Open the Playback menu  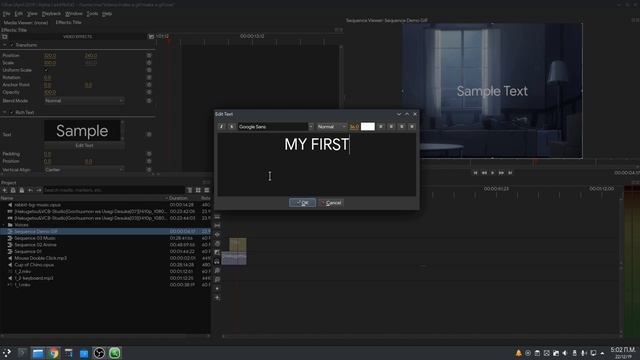click(51, 14)
